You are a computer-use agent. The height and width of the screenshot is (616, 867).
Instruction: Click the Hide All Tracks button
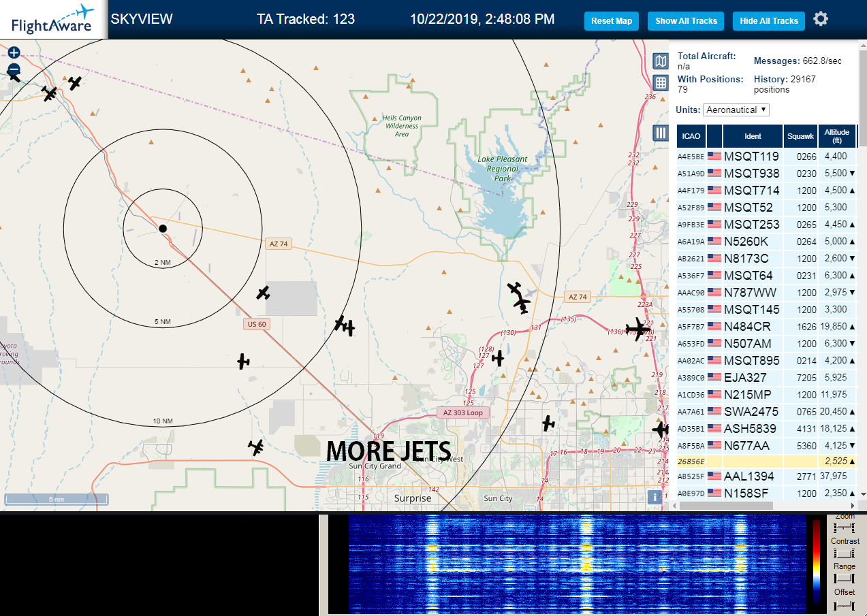coord(769,21)
